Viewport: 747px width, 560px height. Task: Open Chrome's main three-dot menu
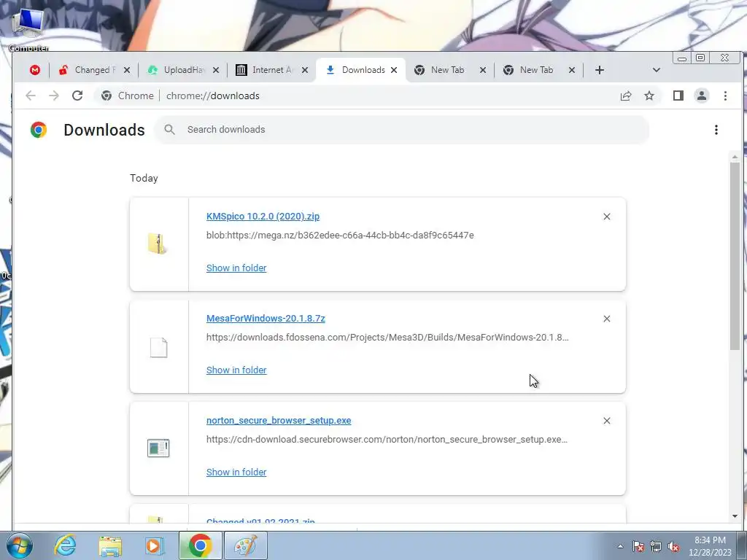pyautogui.click(x=725, y=96)
